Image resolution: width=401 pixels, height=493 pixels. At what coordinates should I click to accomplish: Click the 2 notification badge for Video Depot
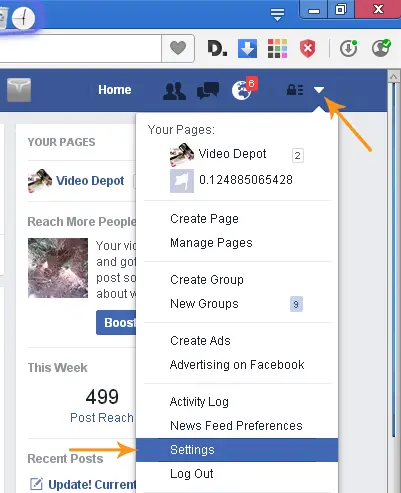click(298, 156)
